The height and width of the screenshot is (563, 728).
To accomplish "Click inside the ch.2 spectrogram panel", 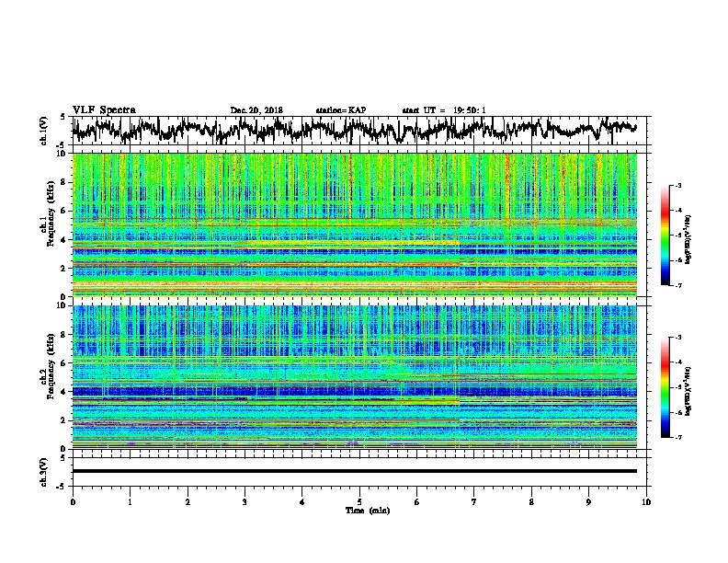I will (355, 377).
